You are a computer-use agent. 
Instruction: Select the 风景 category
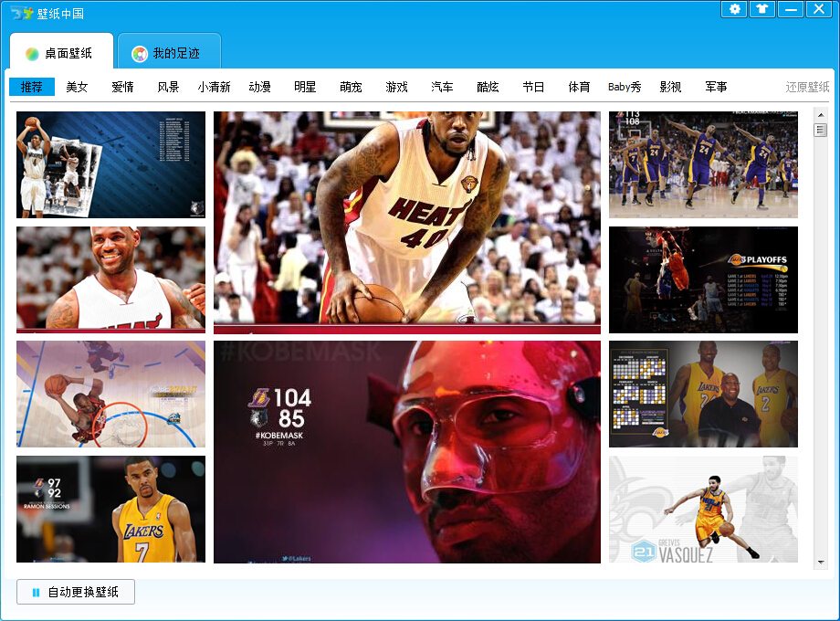click(168, 87)
